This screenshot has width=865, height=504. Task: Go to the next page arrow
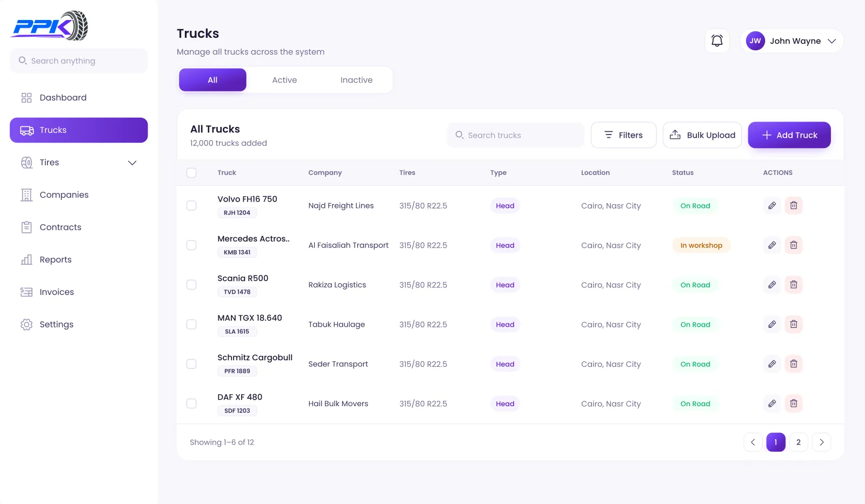point(822,442)
